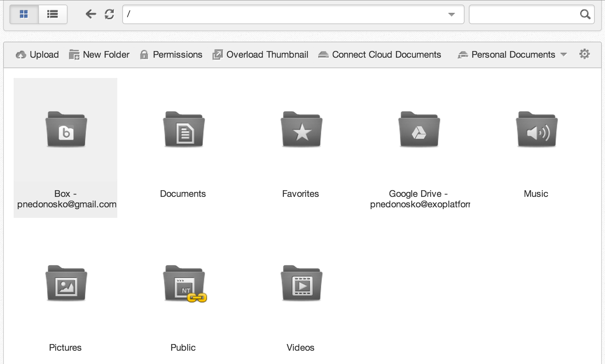This screenshot has width=605, height=364.
Task: Click the Personal Documents drive icon
Action: click(463, 55)
